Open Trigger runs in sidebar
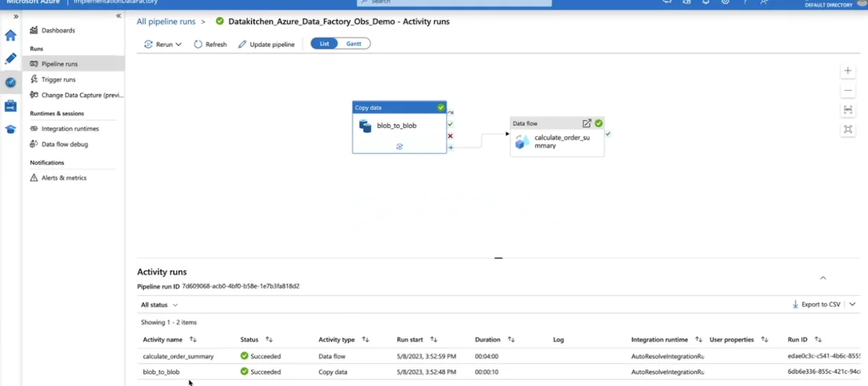Image resolution: width=868 pixels, height=386 pixels. point(58,80)
